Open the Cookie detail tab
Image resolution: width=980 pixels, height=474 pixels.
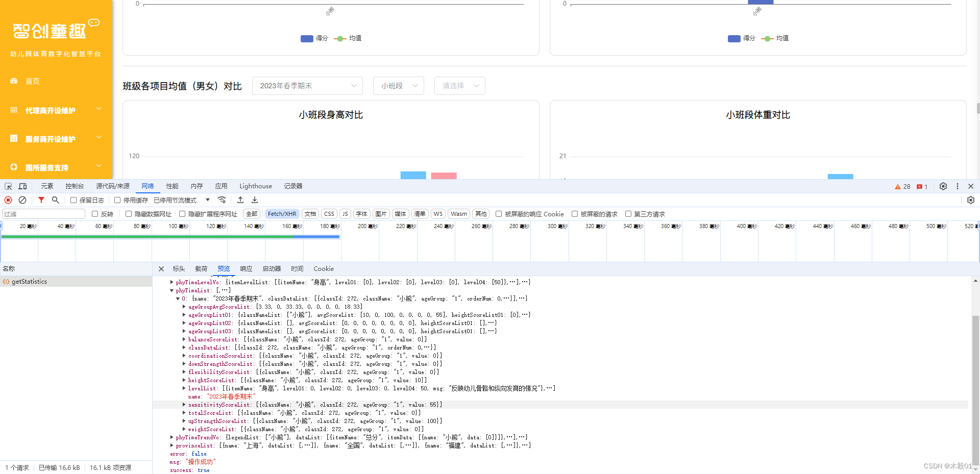[324, 269]
